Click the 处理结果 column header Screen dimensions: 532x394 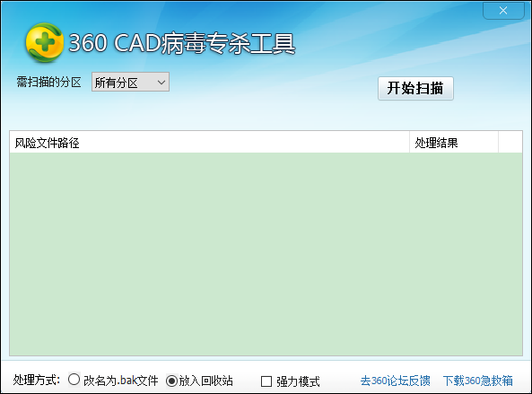point(454,143)
